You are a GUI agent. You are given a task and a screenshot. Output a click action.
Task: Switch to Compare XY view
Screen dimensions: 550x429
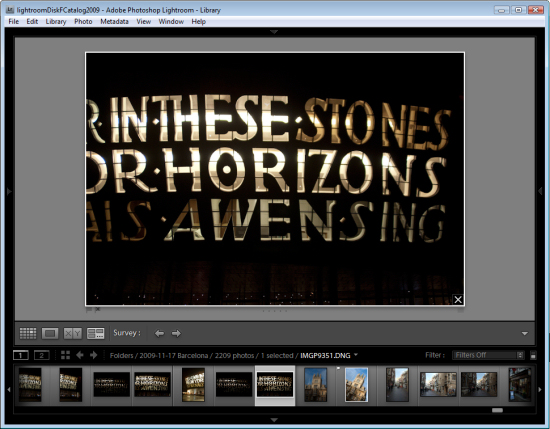pyautogui.click(x=73, y=333)
